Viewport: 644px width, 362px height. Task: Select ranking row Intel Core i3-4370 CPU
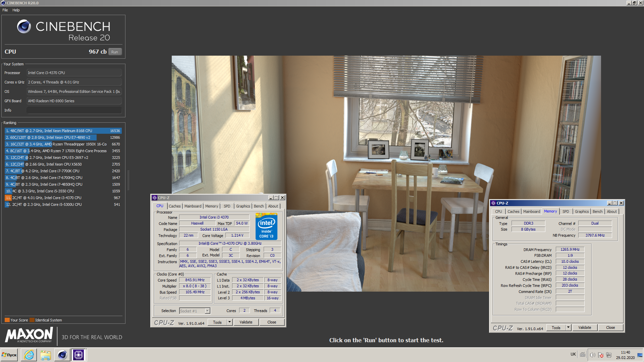click(63, 198)
